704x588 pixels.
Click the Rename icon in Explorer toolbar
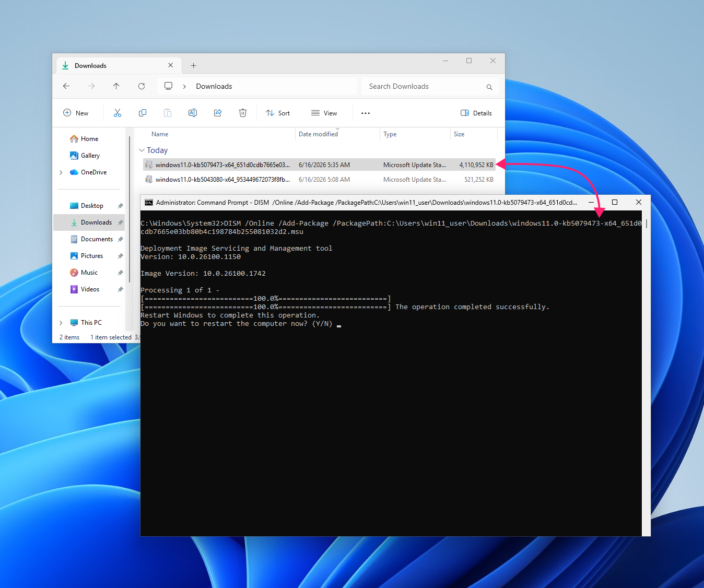click(x=193, y=113)
